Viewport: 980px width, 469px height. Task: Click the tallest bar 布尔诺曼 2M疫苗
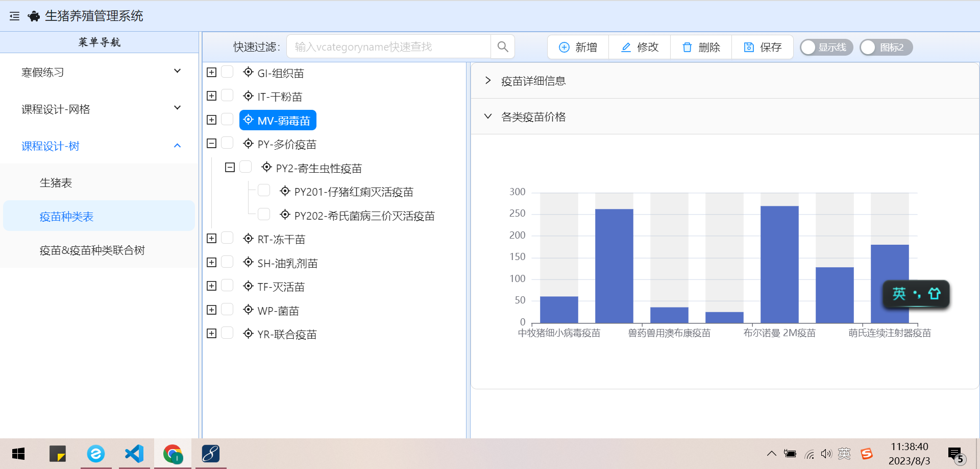tap(779, 264)
